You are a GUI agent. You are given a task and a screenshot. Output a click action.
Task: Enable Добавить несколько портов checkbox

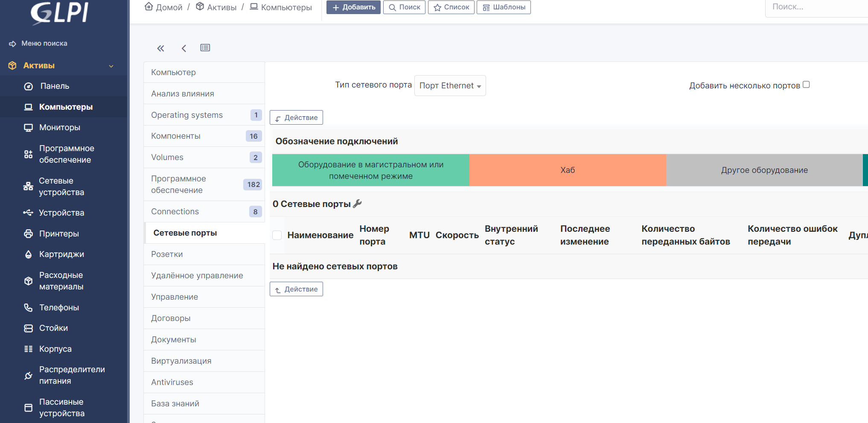[806, 85]
